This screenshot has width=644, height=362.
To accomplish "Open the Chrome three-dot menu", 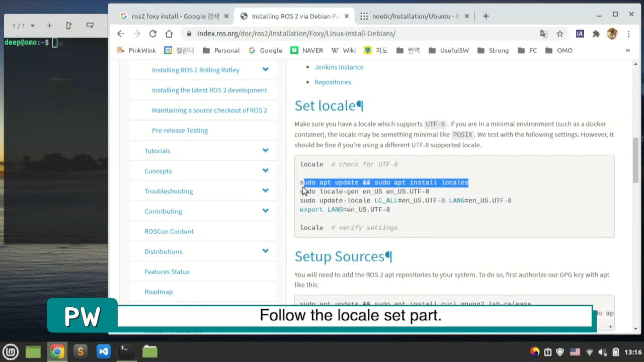I will (628, 34).
